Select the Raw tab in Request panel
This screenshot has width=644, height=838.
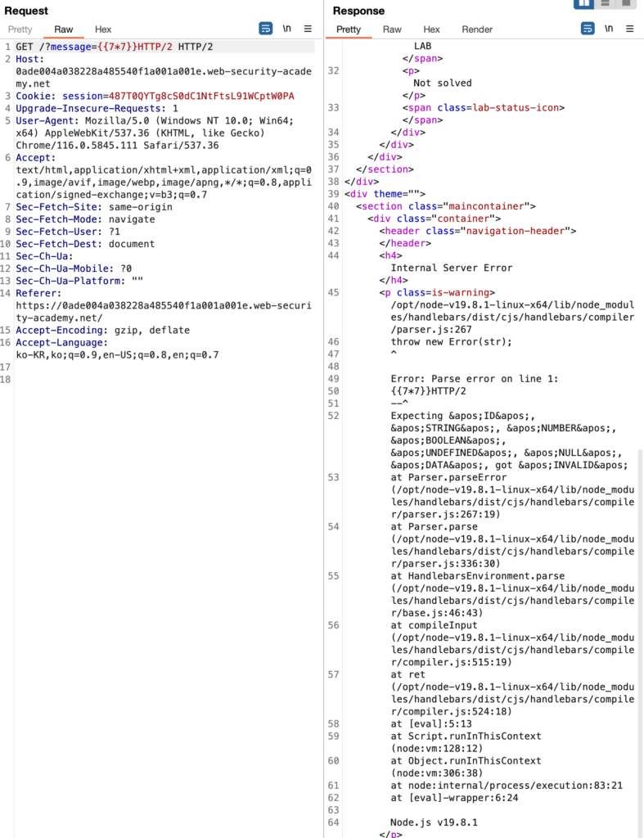click(63, 29)
